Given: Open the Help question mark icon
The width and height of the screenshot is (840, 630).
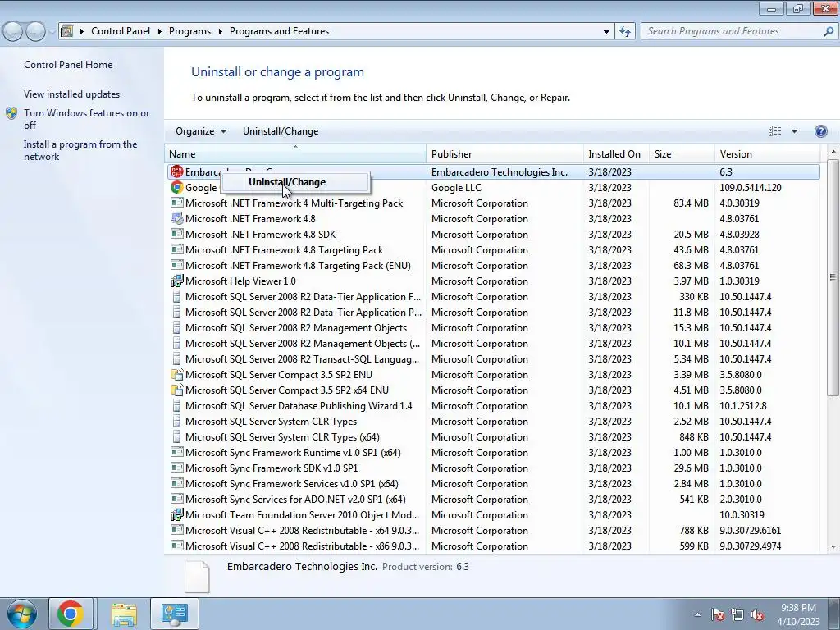Looking at the screenshot, I should [820, 131].
